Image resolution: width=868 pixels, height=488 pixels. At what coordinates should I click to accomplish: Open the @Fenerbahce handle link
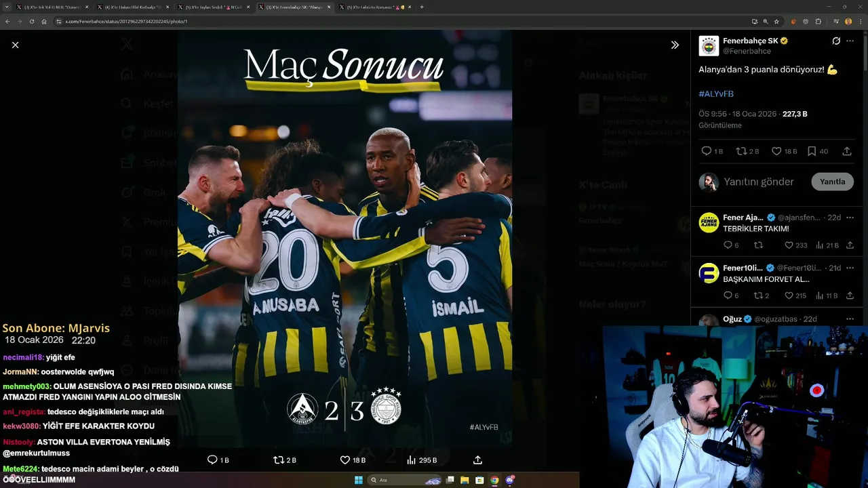coord(747,51)
